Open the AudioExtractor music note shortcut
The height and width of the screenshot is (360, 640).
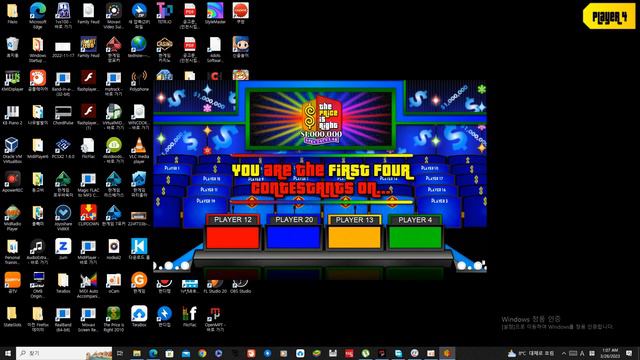[38, 251]
